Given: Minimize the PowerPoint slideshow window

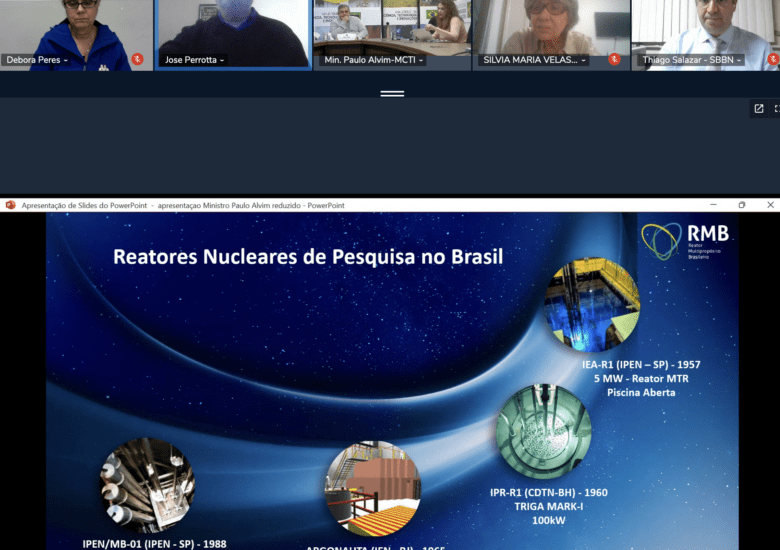Looking at the screenshot, I should coord(713,205).
